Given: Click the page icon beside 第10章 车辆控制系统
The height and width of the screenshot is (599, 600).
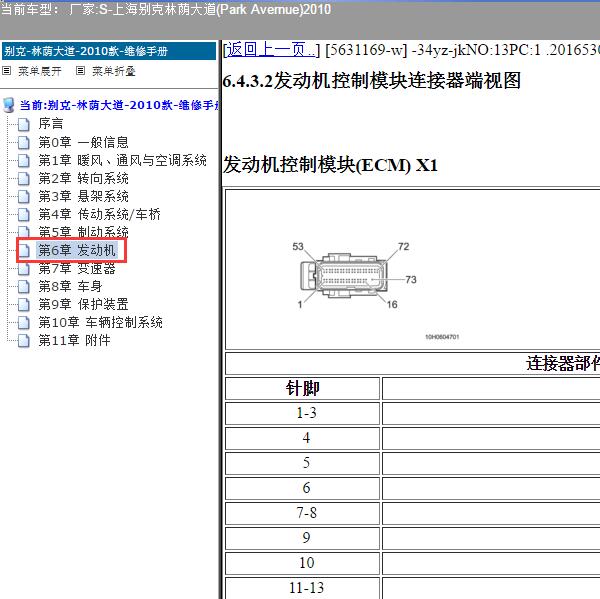Looking at the screenshot, I should pyautogui.click(x=24, y=322).
